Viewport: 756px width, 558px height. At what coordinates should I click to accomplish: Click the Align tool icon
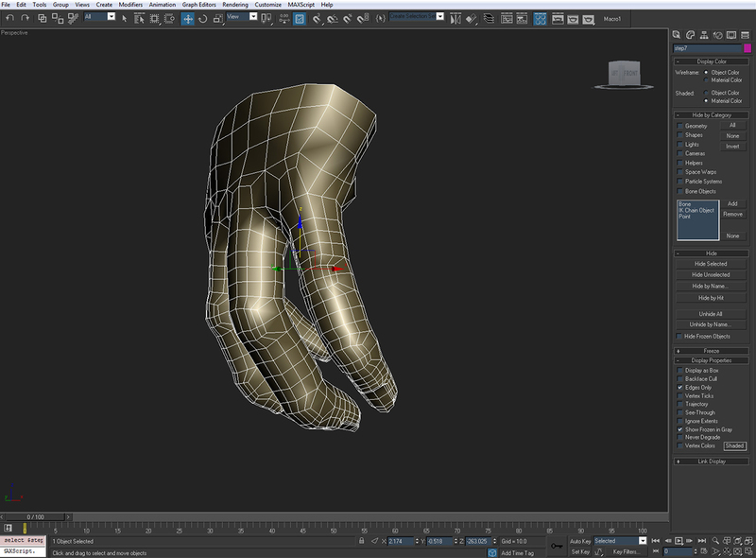(471, 18)
